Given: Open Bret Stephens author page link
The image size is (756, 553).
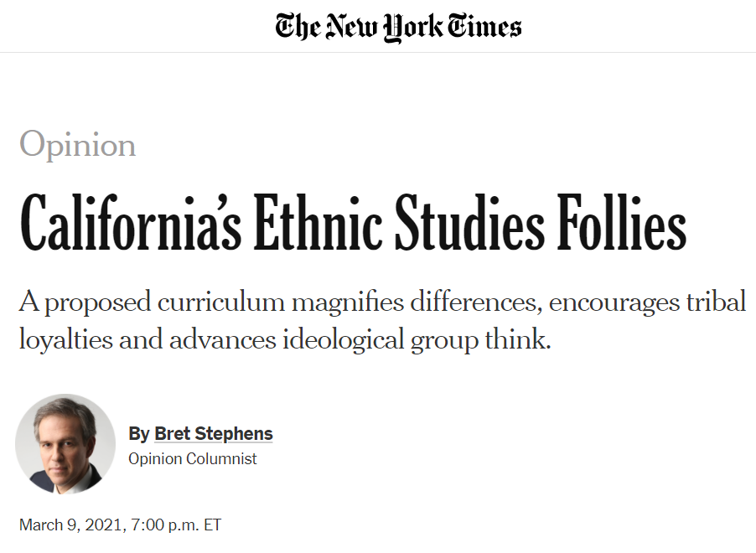Looking at the screenshot, I should point(214,433).
